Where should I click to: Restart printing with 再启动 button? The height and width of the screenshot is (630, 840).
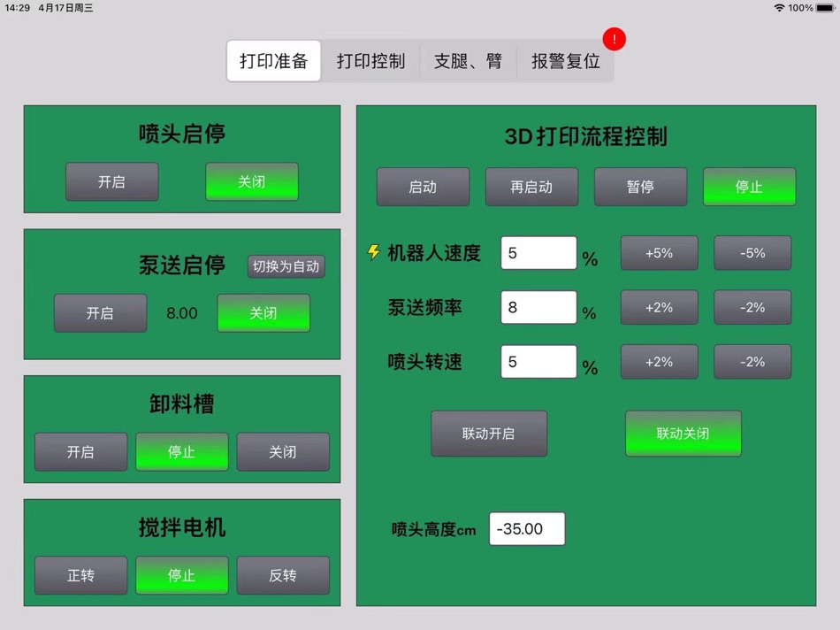pyautogui.click(x=531, y=187)
